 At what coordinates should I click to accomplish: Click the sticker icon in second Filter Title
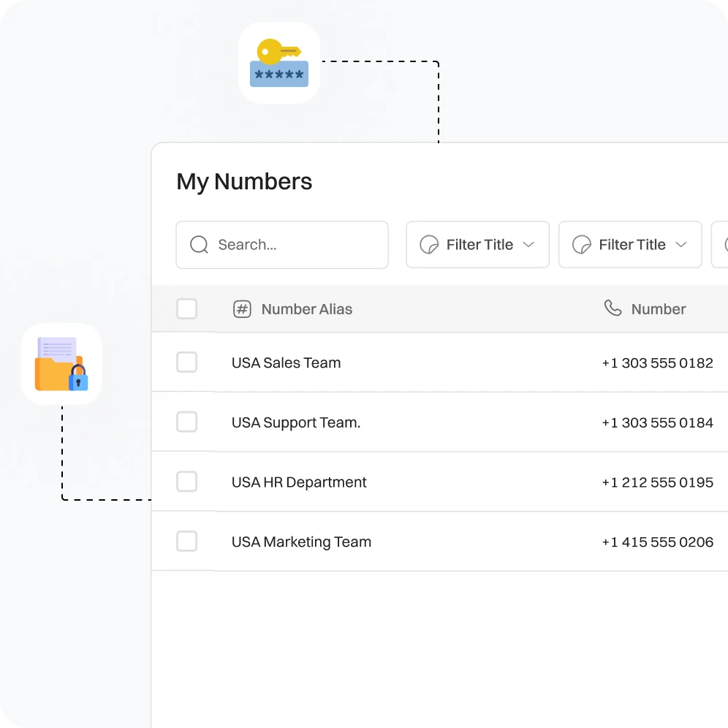(x=582, y=245)
